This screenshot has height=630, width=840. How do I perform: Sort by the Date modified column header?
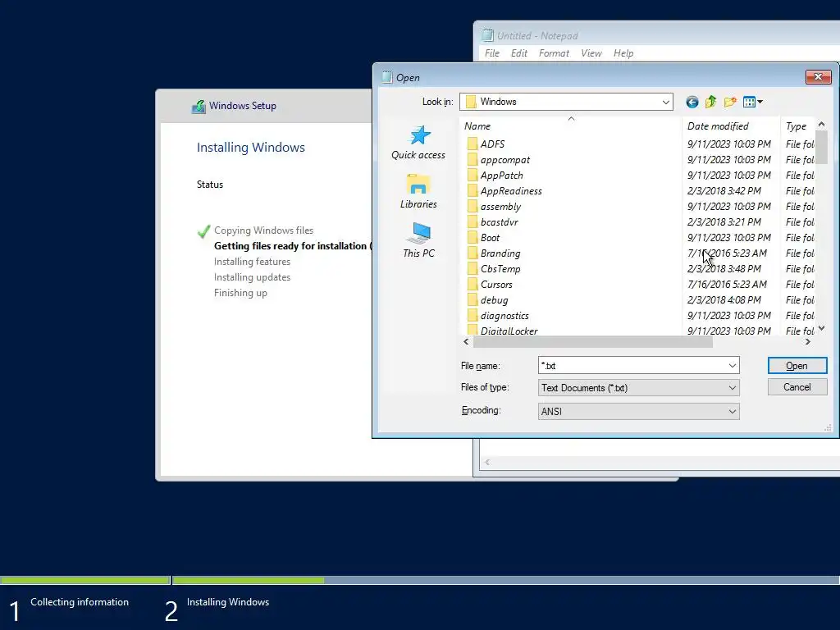click(731, 126)
